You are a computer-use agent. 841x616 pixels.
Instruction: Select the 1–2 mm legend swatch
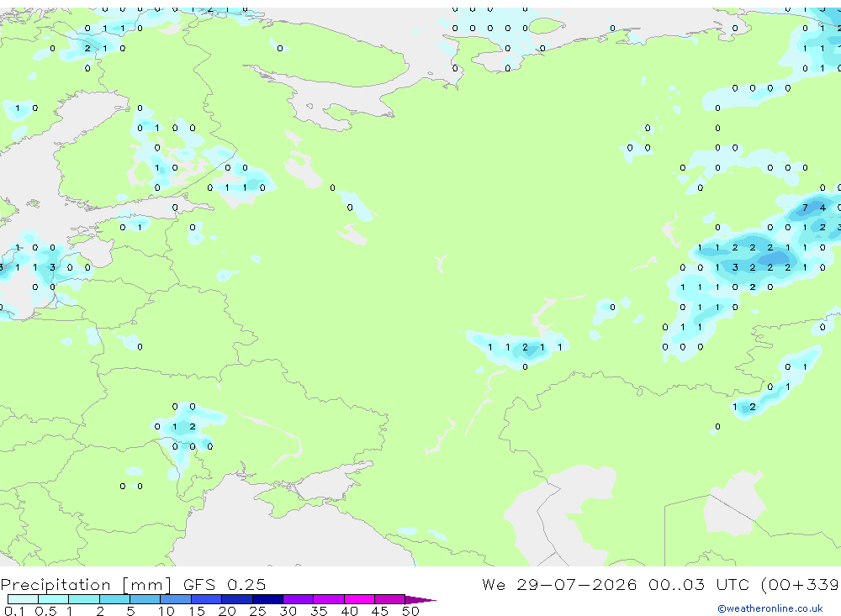pyautogui.click(x=84, y=599)
